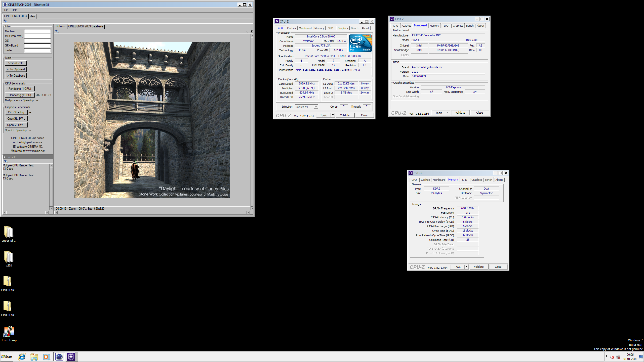Click the move cross icon in the picture viewer
Screen dimensions: 644x362
248,31
